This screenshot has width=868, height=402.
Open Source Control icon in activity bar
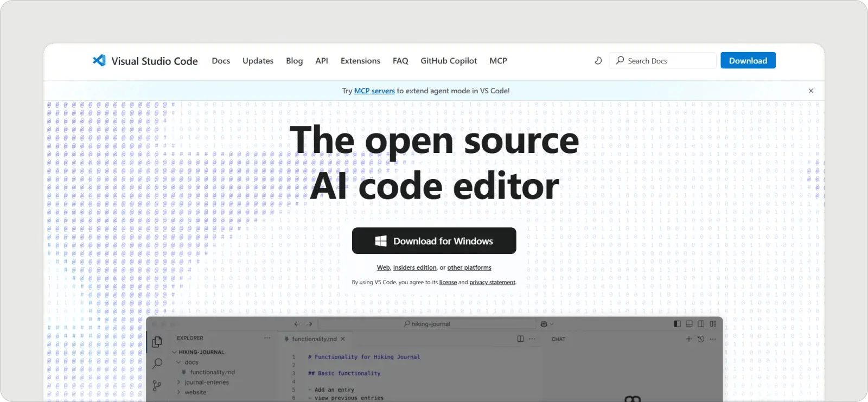tap(157, 385)
